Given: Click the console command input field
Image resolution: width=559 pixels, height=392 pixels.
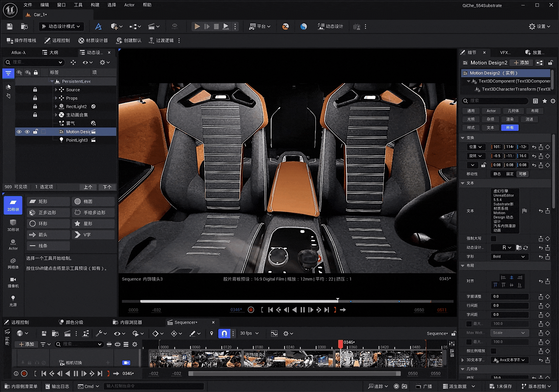Looking at the screenshot, I should pyautogui.click(x=154, y=386).
